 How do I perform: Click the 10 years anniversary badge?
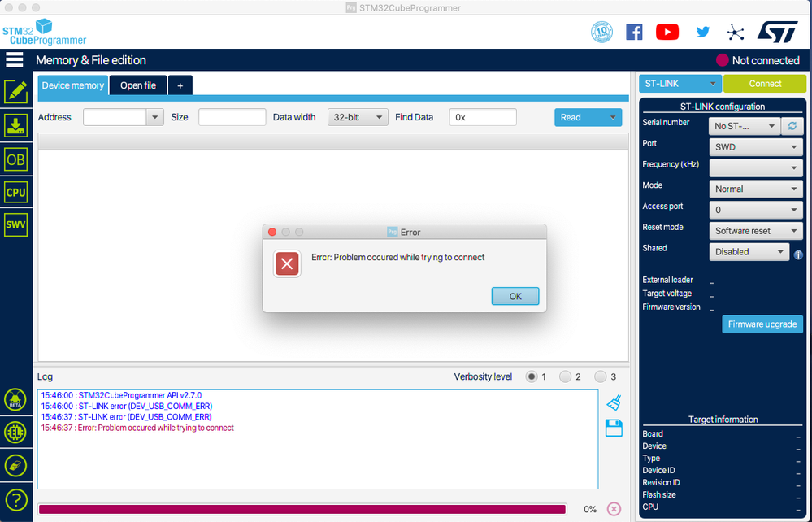[601, 32]
